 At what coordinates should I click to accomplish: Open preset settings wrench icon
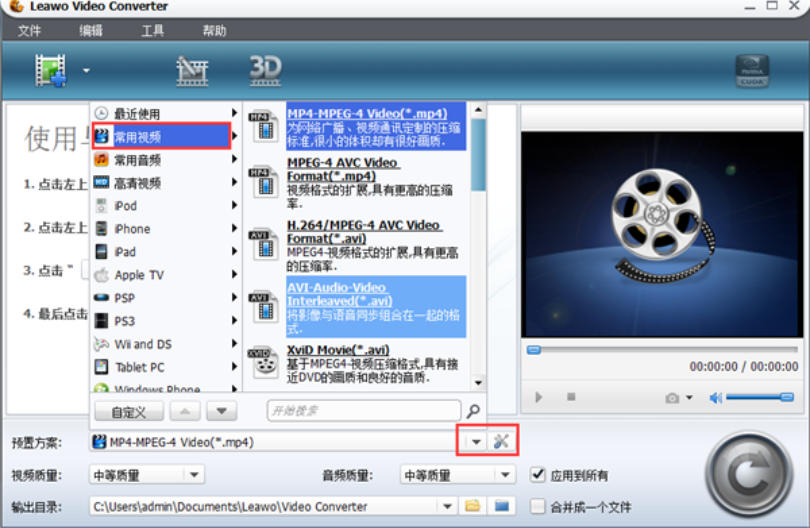(x=501, y=441)
